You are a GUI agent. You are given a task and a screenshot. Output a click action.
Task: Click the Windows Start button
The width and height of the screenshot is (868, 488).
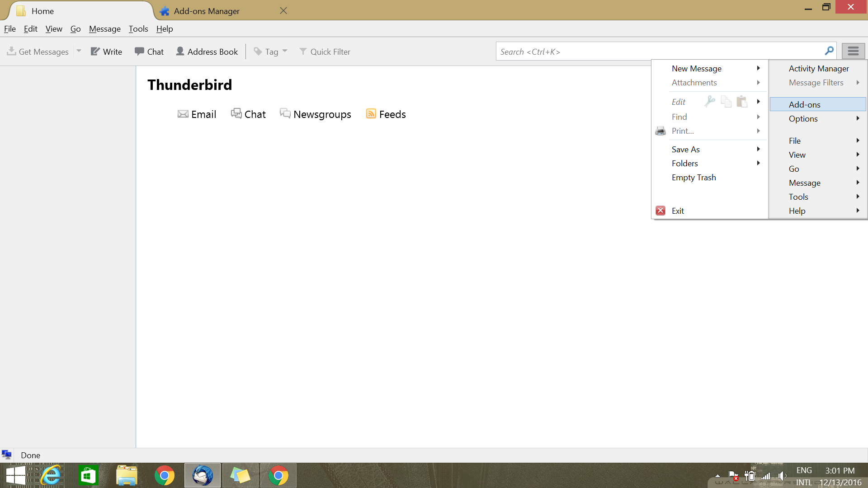(15, 475)
